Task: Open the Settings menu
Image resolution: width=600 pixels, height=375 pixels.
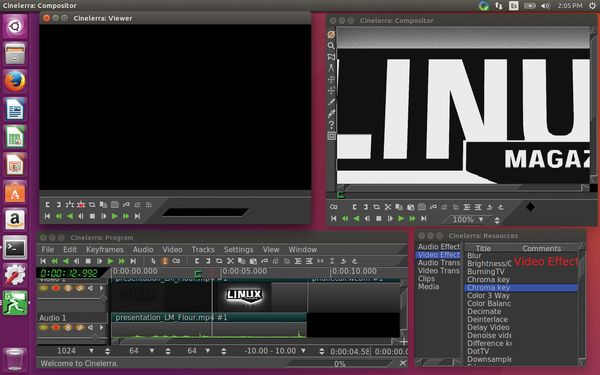Action: tap(238, 249)
